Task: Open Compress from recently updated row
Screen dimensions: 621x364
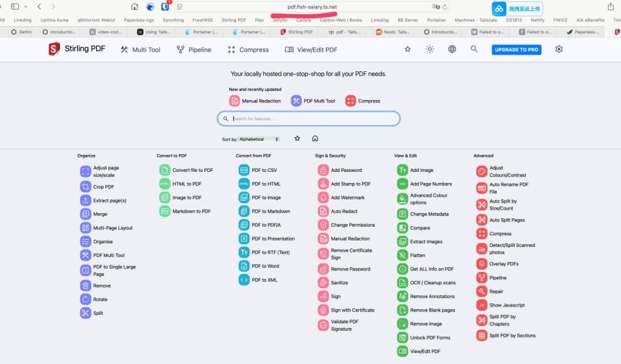Action: click(x=363, y=101)
